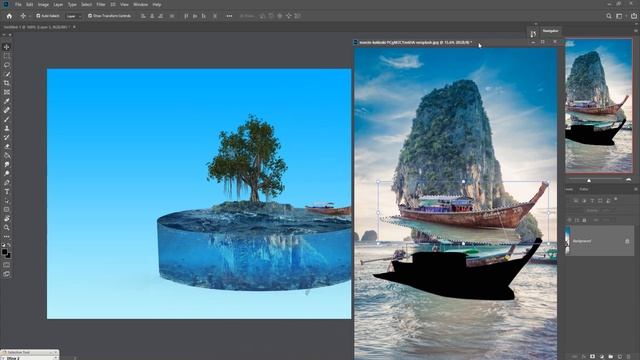Screen dimensions: 640x360
Task: Open the Filter menu
Action: point(101,4)
